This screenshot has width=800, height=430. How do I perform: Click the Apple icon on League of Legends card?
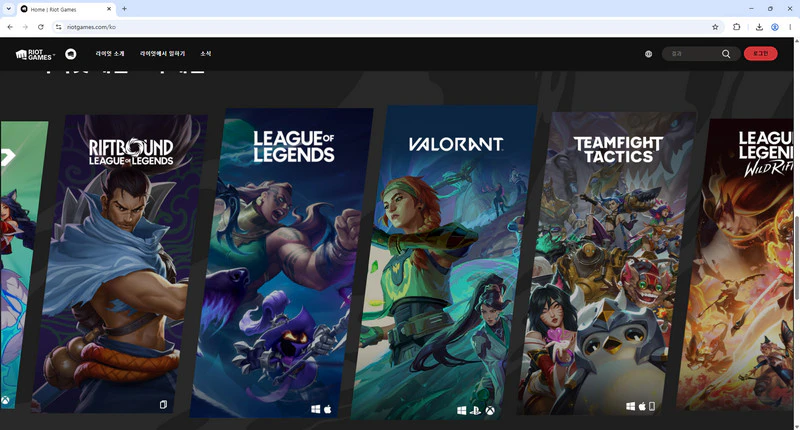328,409
